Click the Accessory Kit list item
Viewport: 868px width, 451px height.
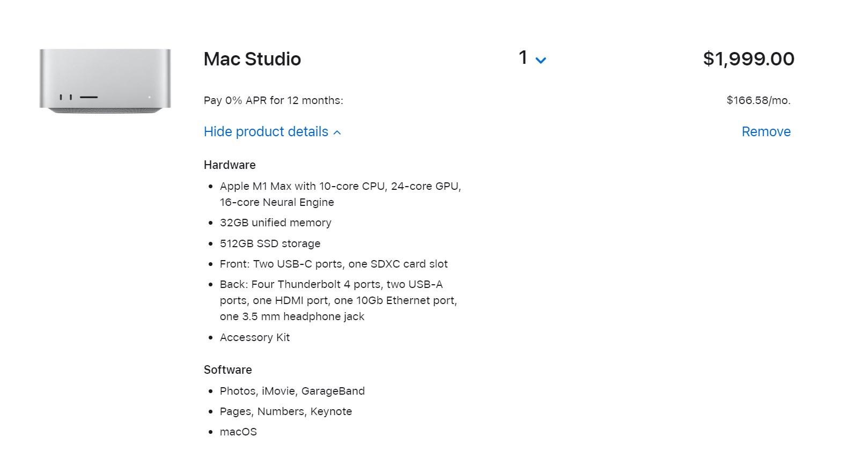point(255,337)
